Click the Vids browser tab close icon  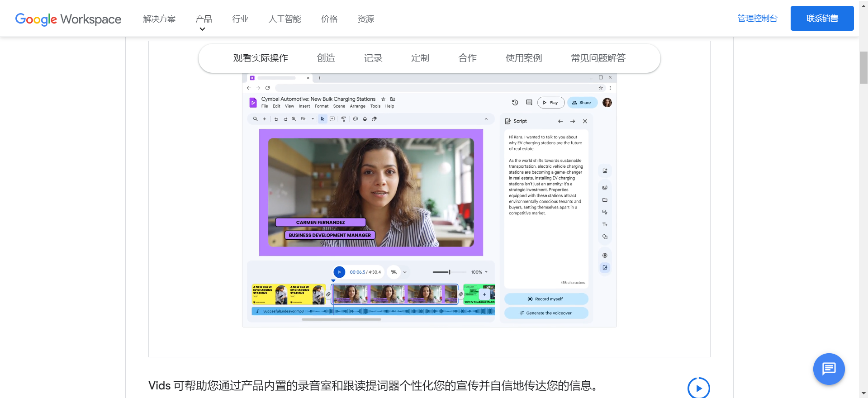(x=308, y=78)
